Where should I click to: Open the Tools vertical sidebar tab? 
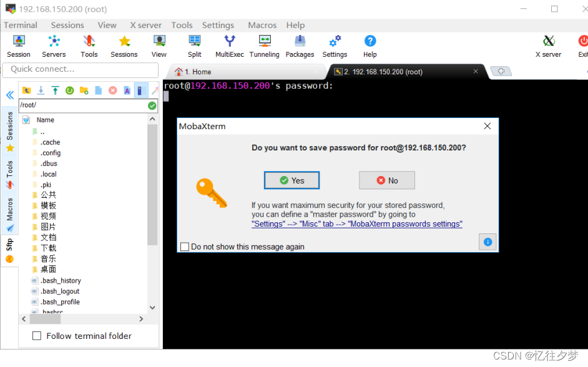click(x=10, y=175)
